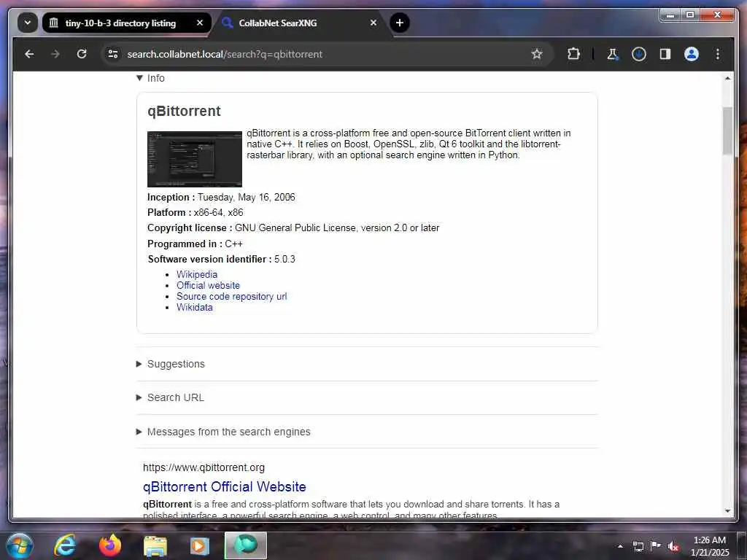Open the Extensions puzzle icon

(573, 54)
